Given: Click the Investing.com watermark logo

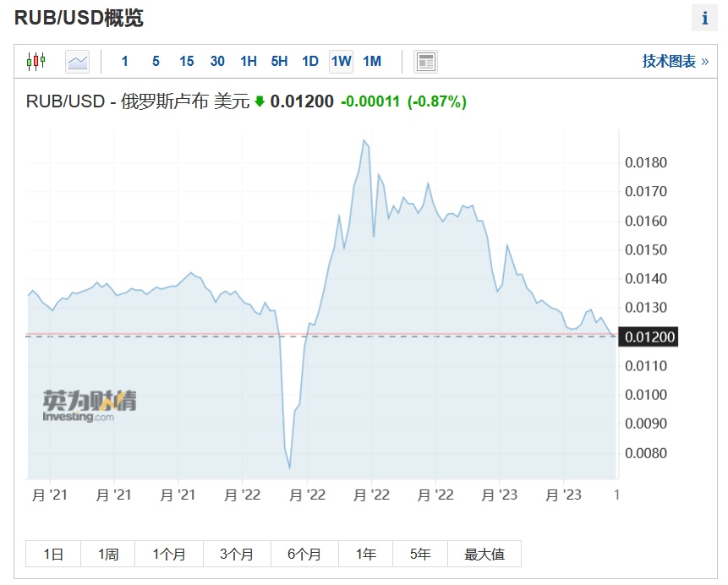Looking at the screenshot, I should [89, 407].
